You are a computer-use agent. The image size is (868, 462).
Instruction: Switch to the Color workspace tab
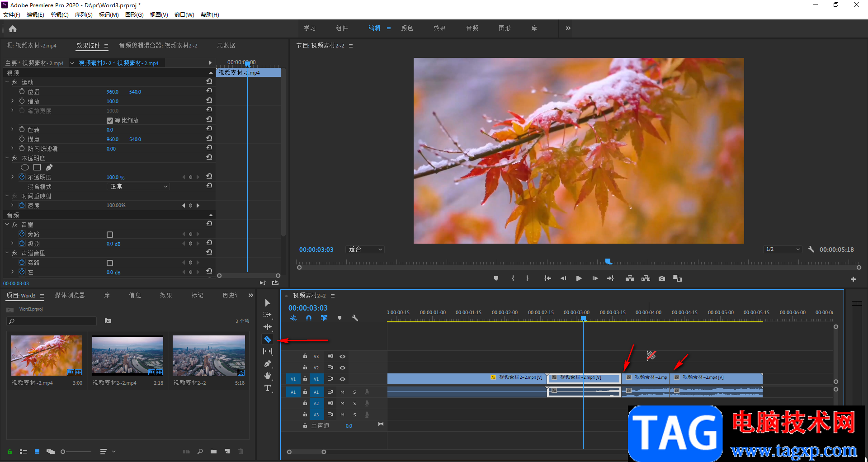407,28
